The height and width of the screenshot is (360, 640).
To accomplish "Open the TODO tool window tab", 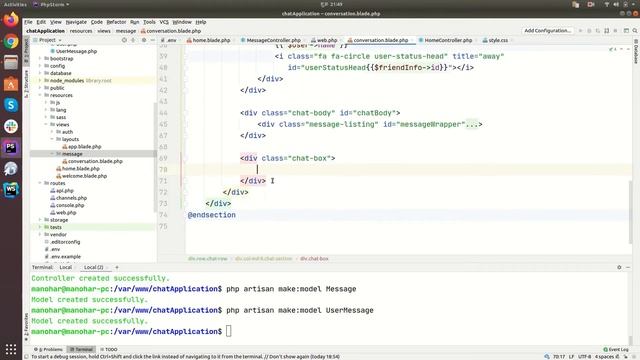I will [109, 349].
